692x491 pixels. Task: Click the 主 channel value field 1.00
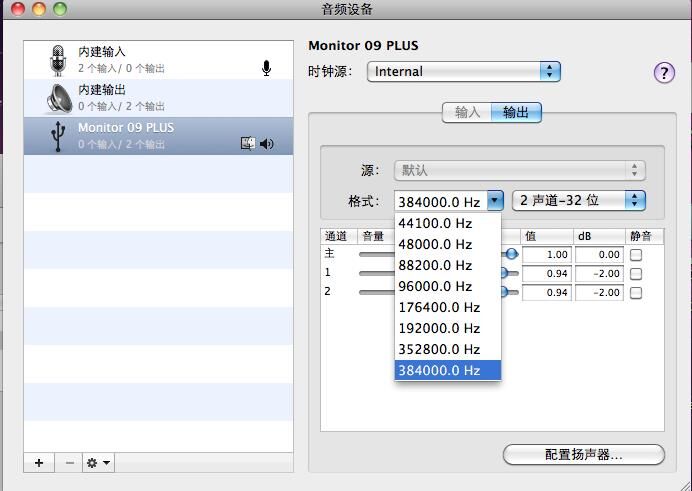546,255
